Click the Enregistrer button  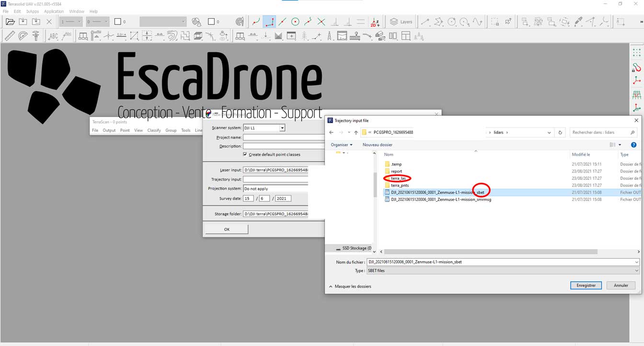[586, 285]
